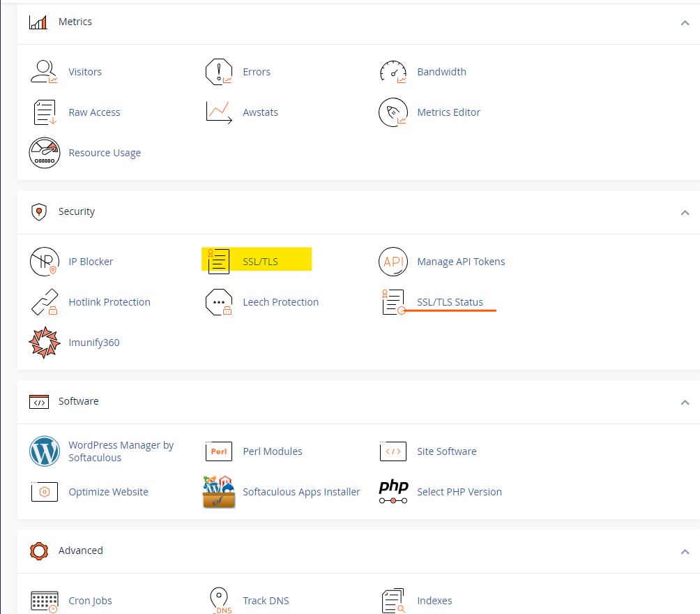Open the Select PHP Version link

459,492
